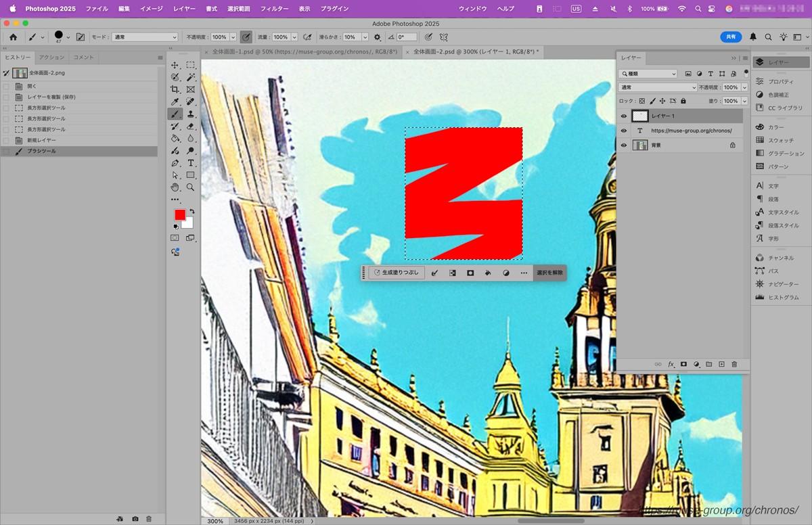Select the Move tool in the toolbar

pos(175,65)
